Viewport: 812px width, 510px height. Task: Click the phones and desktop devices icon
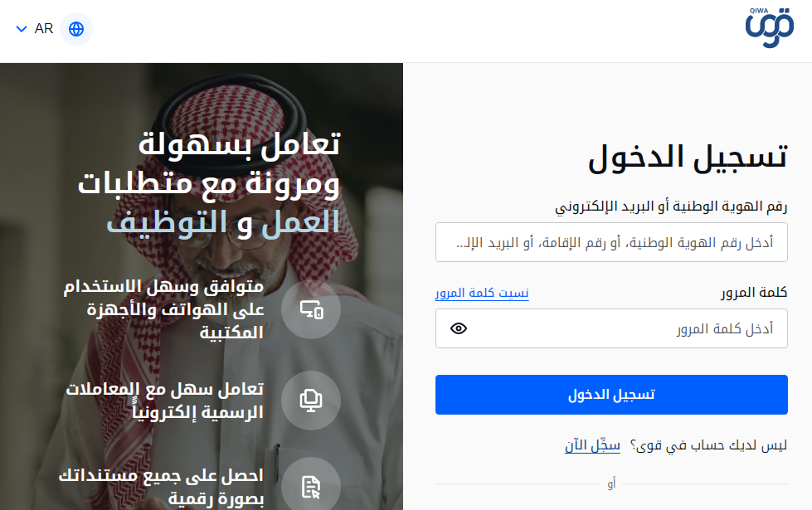(311, 309)
